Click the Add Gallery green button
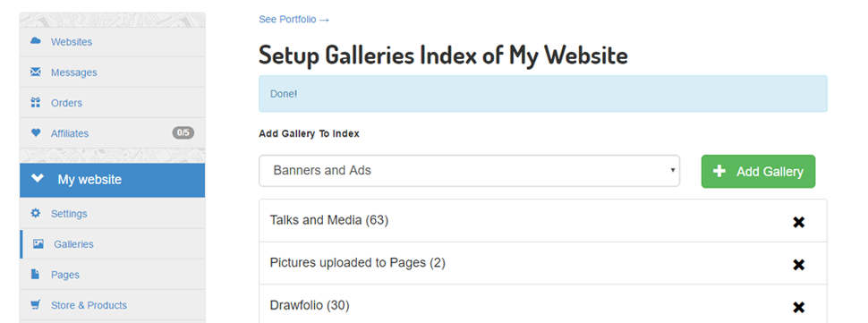868x323 pixels. [x=758, y=172]
